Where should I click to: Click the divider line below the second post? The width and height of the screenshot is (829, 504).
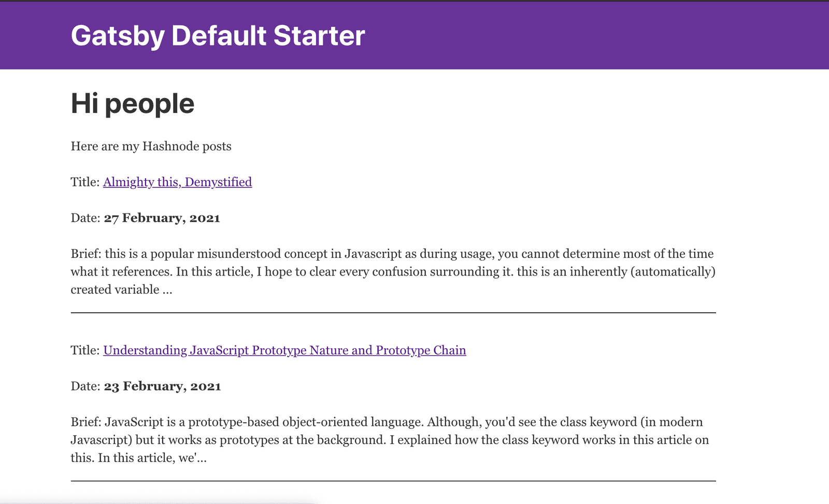coord(393,481)
